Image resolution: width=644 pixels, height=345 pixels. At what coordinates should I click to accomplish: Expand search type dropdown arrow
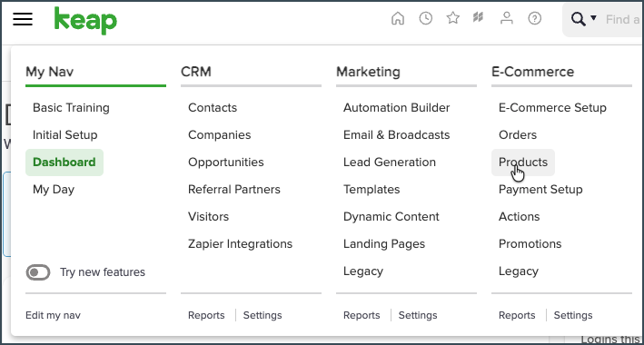(593, 17)
